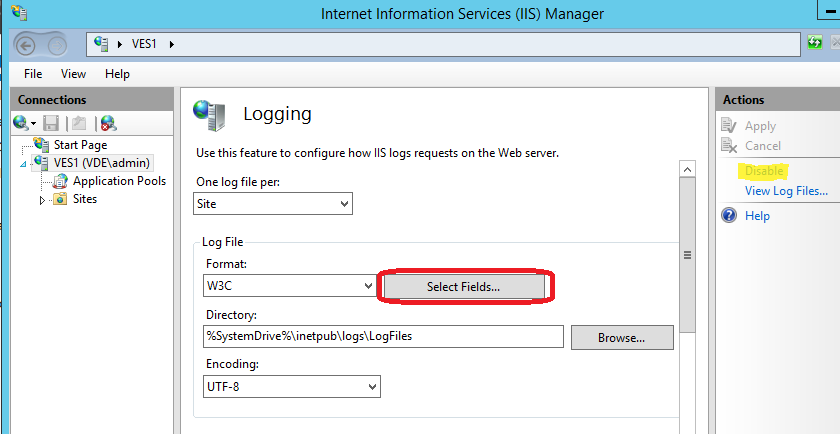Image resolution: width=840 pixels, height=434 pixels.
Task: Click the blue Help question-mark icon
Action: 729,215
